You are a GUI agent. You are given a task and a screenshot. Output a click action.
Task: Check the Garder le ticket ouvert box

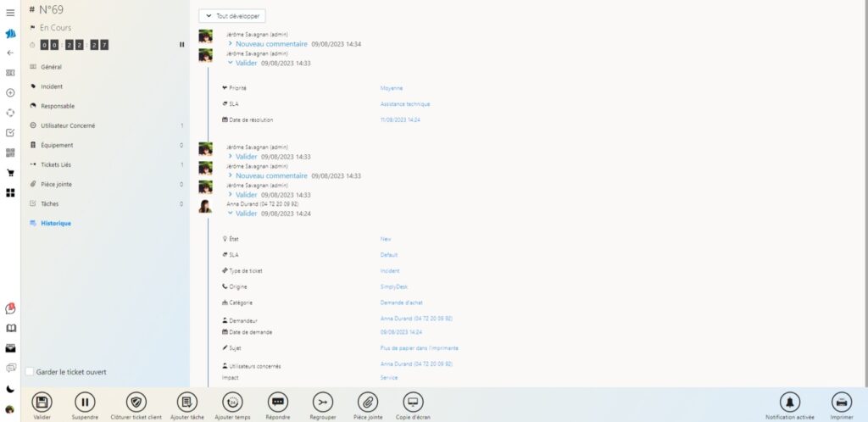tap(30, 372)
